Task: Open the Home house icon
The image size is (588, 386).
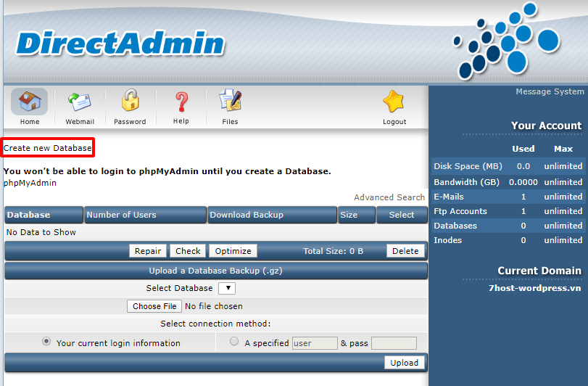Action: [x=29, y=102]
